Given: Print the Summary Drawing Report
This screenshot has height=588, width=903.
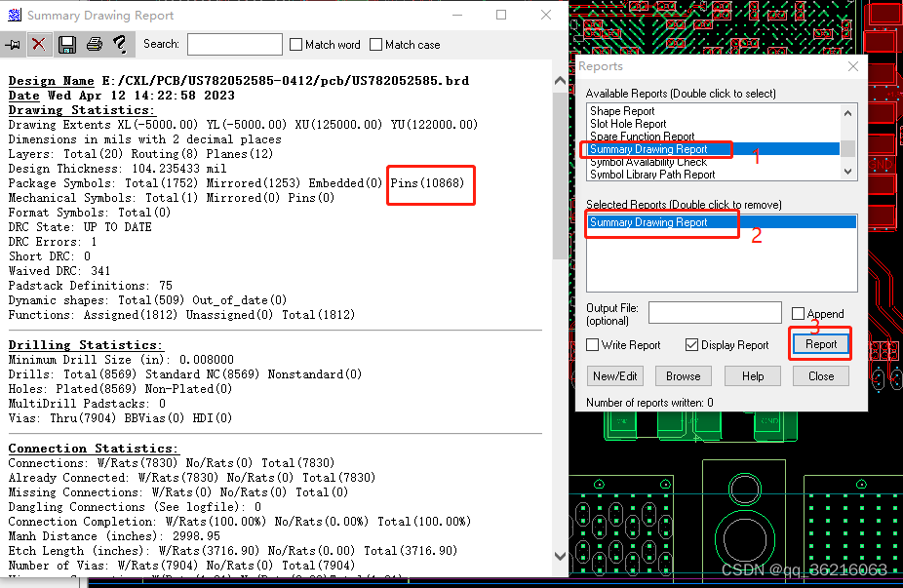Looking at the screenshot, I should click(x=94, y=45).
